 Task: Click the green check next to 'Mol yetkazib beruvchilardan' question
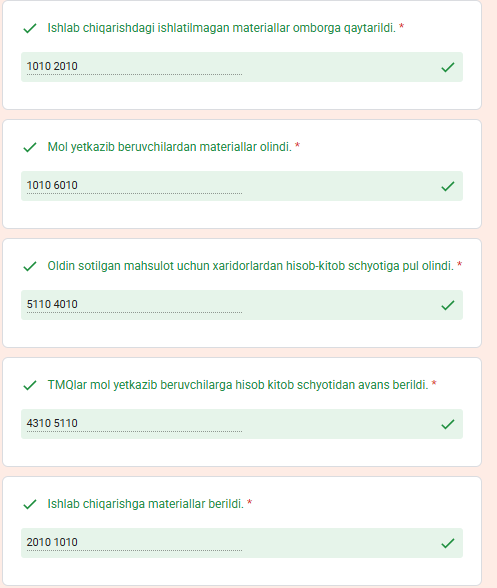(30, 147)
